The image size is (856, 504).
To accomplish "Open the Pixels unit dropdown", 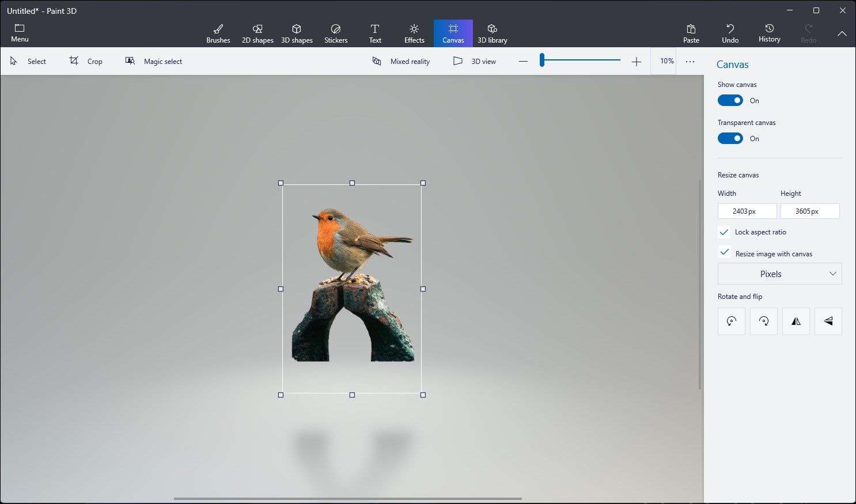I will 779,273.
